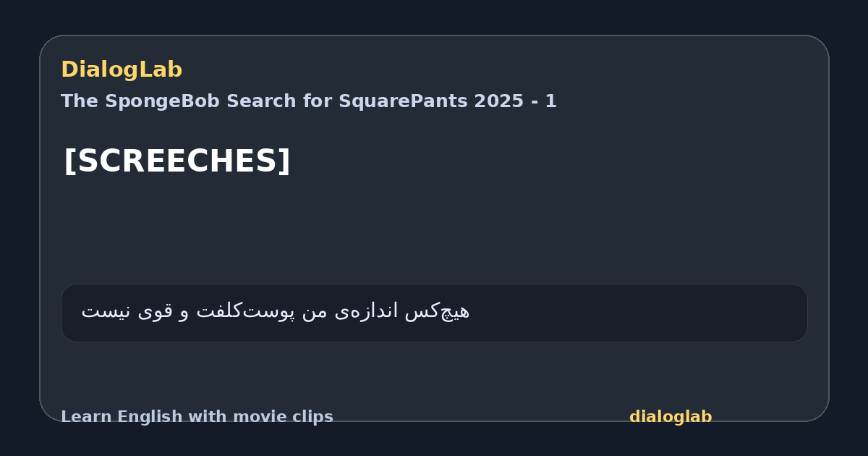Screen dimensions: 868x456
Task: Click the DialogLab brand logo text
Action: pos(122,69)
